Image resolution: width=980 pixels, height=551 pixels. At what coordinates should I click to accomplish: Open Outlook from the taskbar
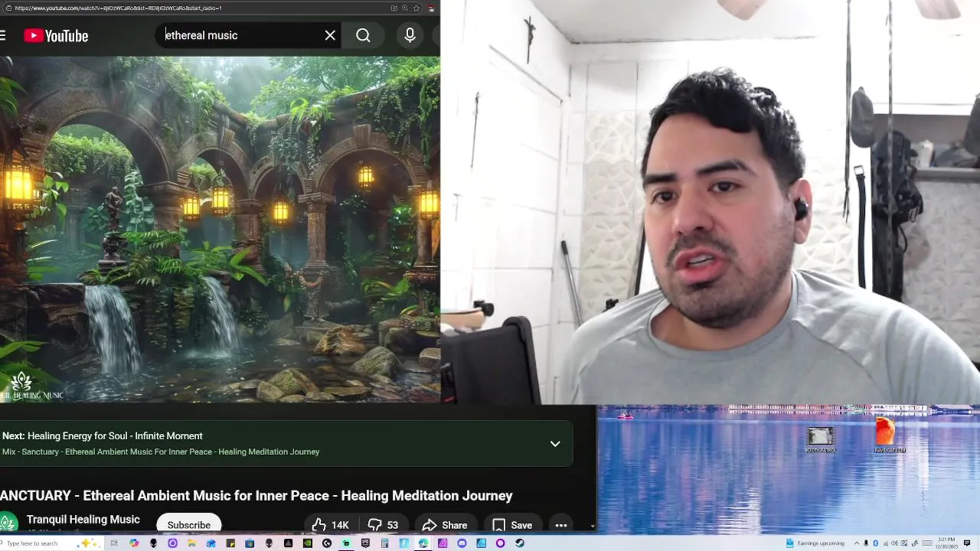(211, 543)
